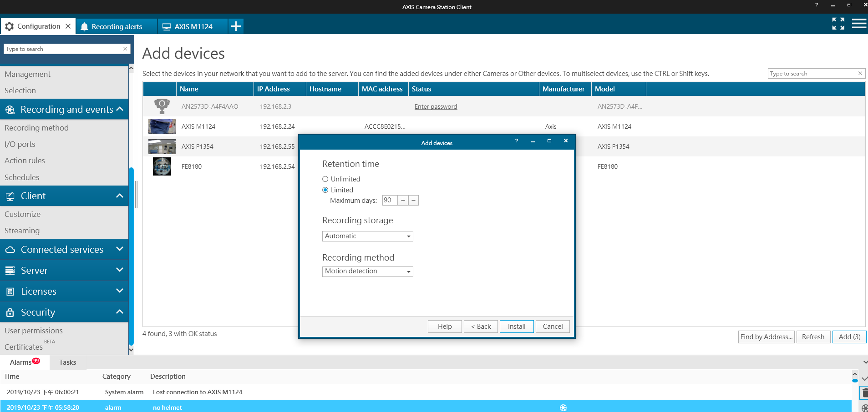Open the hamburger main menu
Image resolution: width=868 pixels, height=412 pixels.
point(859,24)
